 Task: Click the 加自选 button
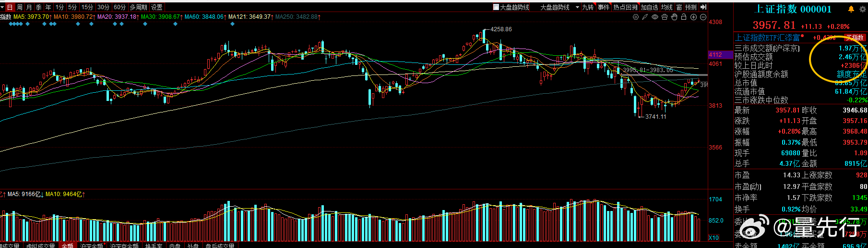click(649, 7)
